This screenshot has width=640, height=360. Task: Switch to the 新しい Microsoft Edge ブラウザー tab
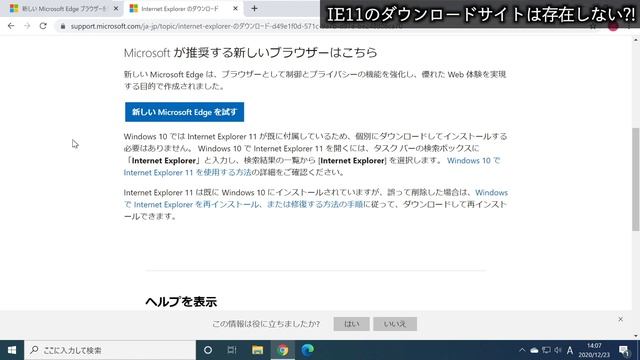click(x=61, y=8)
